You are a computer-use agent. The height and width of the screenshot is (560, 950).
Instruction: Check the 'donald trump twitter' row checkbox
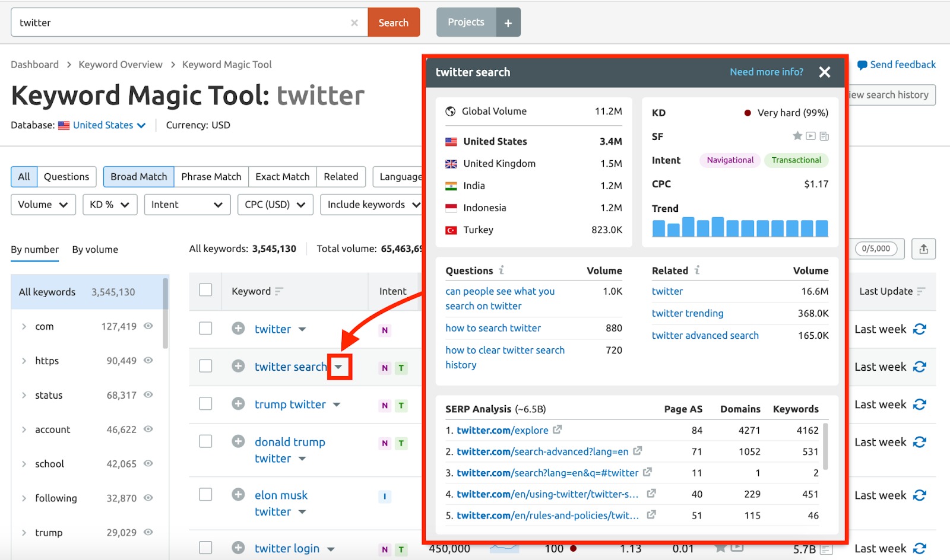coord(205,441)
